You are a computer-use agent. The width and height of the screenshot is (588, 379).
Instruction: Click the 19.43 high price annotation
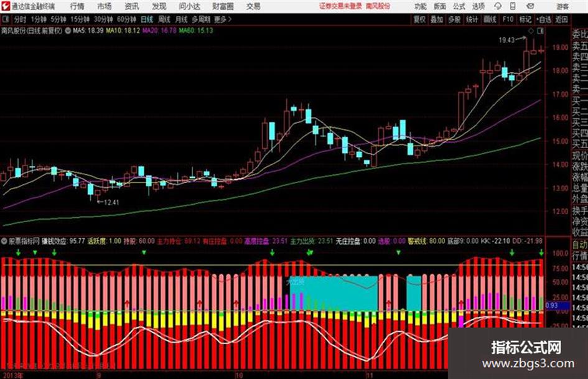[506, 40]
